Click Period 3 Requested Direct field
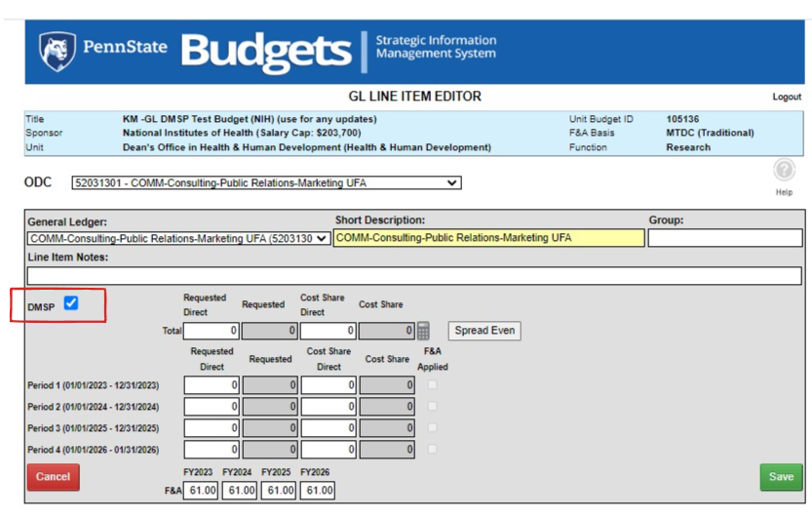Screen dimensions: 812x518 212,428
